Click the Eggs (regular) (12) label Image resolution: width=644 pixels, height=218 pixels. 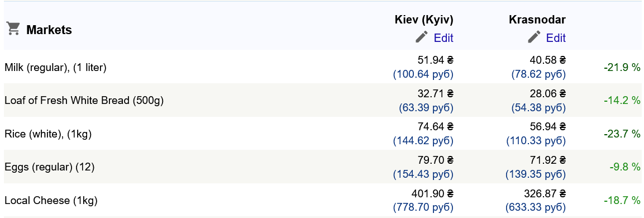pos(50,167)
